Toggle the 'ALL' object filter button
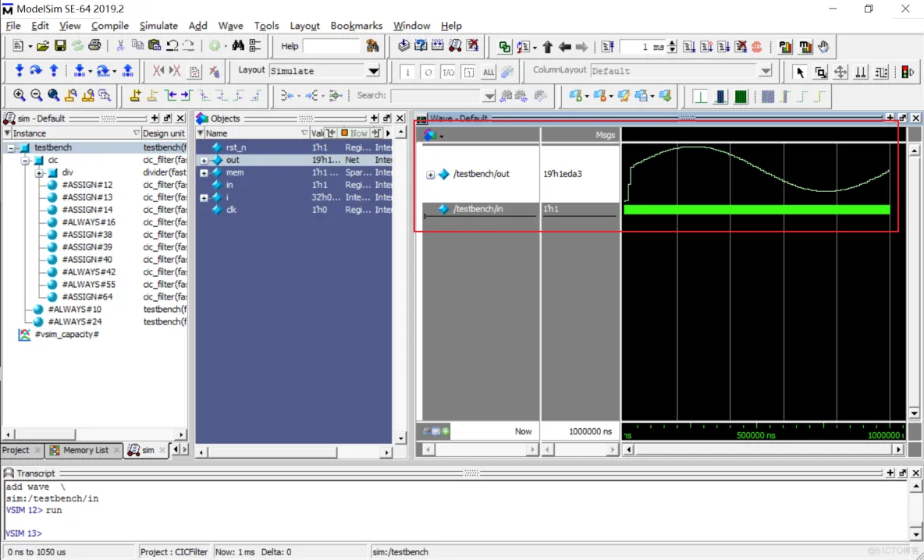 (x=489, y=73)
